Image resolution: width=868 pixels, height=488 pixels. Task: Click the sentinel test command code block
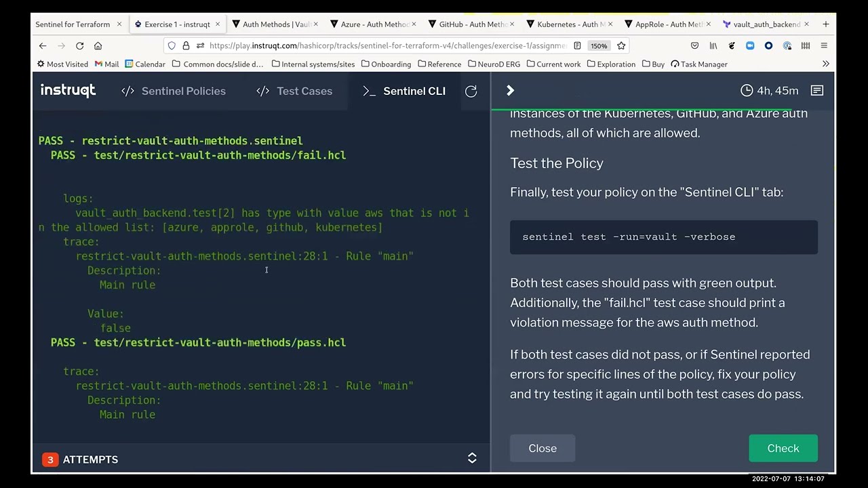[x=663, y=237]
